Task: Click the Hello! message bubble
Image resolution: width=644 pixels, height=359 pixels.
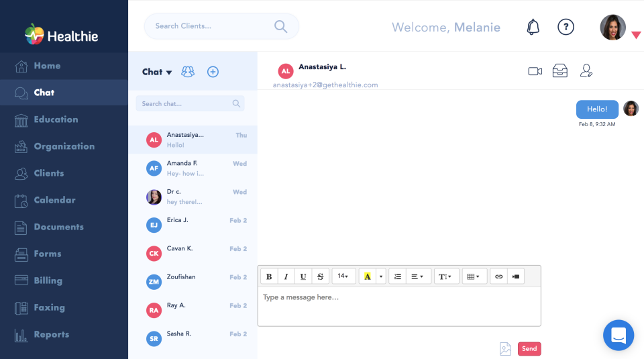Action: [597, 109]
